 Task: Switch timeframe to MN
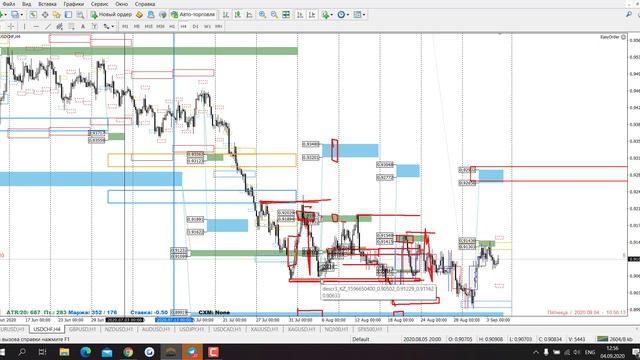(219, 26)
